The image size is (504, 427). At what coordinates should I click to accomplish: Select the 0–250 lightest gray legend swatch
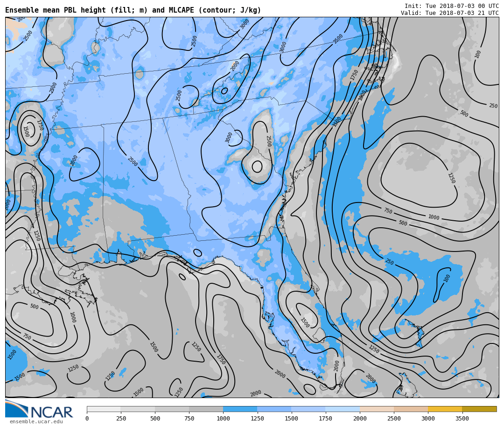point(104,409)
